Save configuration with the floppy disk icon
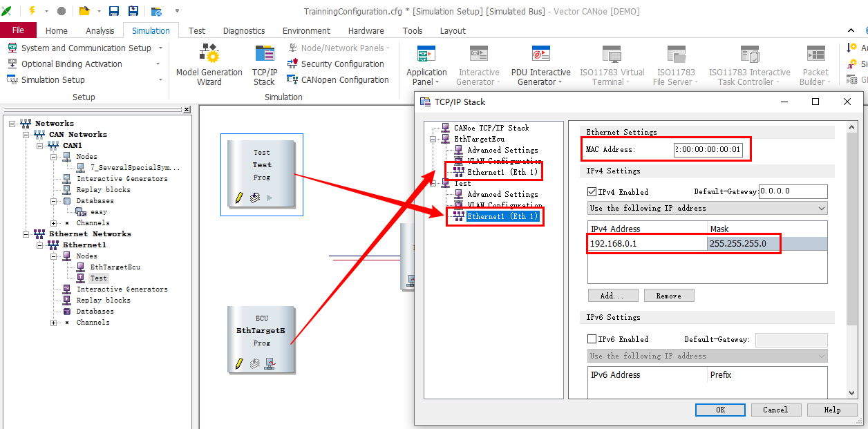This screenshot has width=868, height=429. pyautogui.click(x=114, y=11)
